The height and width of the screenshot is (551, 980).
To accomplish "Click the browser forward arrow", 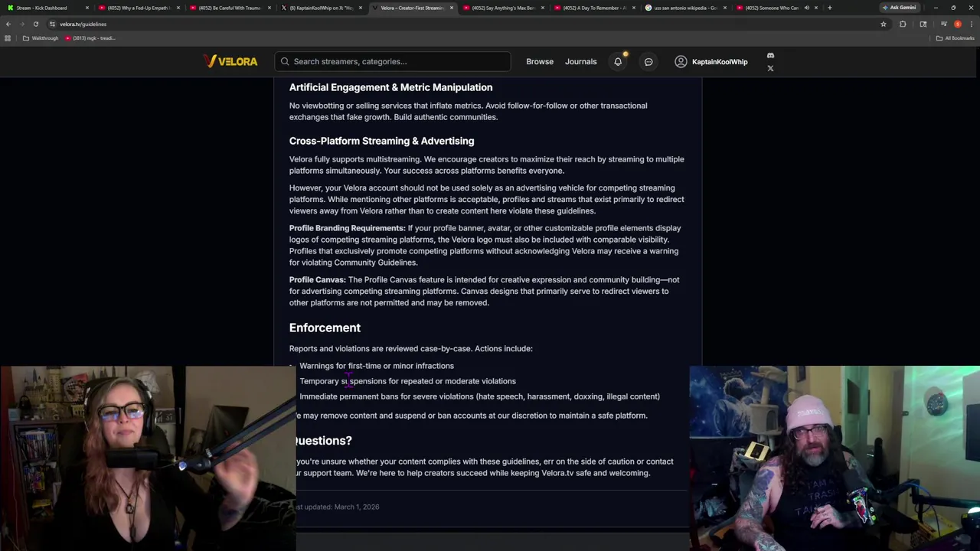I will [21, 24].
